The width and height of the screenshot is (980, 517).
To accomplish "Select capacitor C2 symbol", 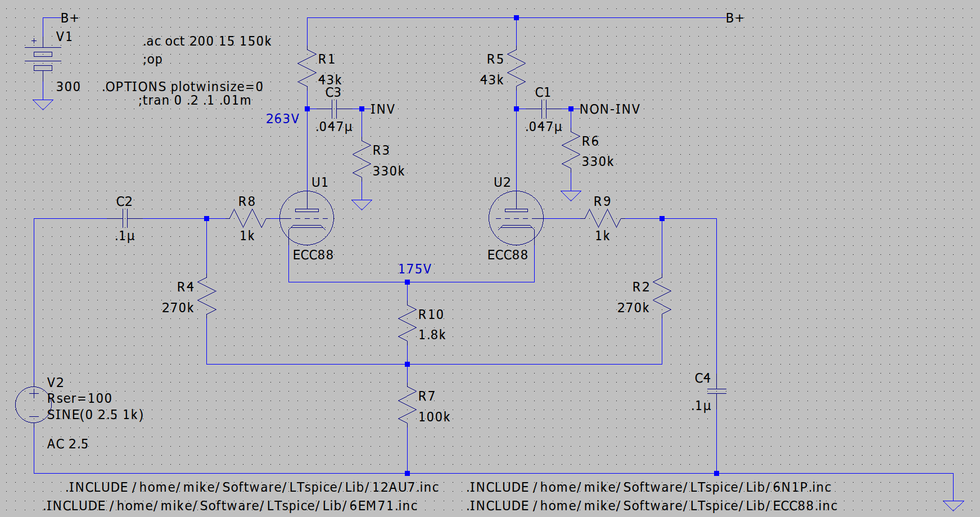I will point(125,218).
